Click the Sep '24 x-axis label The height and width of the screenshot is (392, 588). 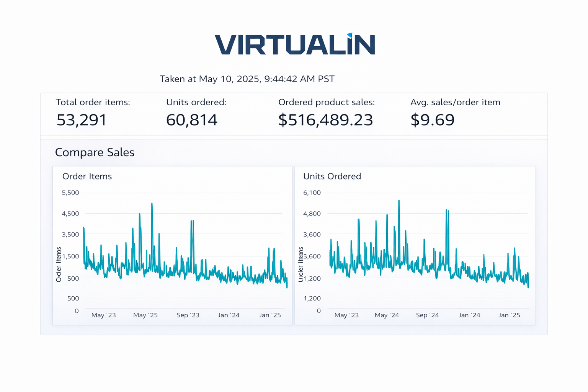(x=427, y=315)
